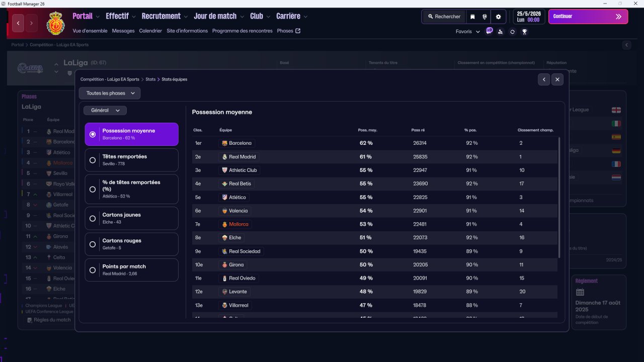Sort by the Pass ré column header
The height and width of the screenshot is (362, 644).
point(418,130)
